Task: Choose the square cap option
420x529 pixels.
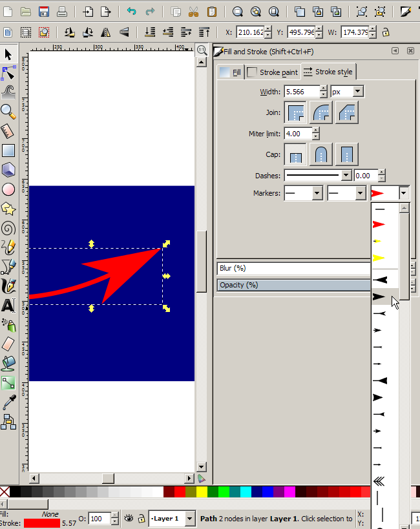Action: (347, 154)
